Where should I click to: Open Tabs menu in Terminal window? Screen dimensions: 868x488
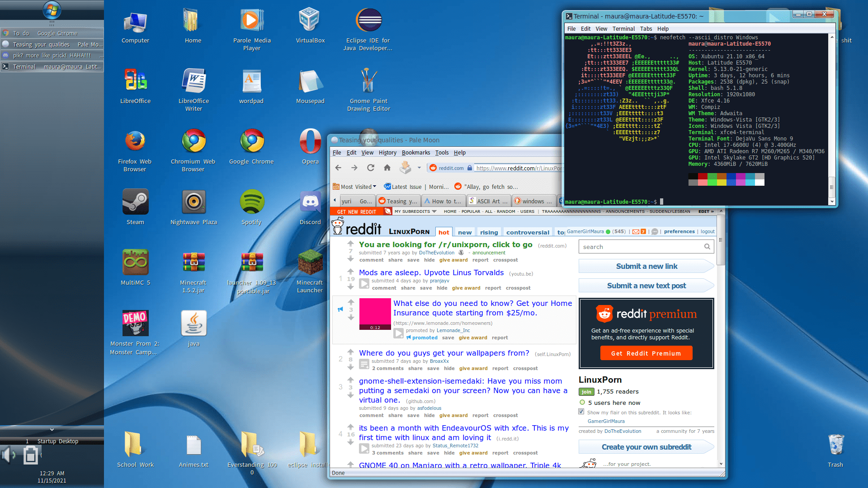pyautogui.click(x=646, y=28)
